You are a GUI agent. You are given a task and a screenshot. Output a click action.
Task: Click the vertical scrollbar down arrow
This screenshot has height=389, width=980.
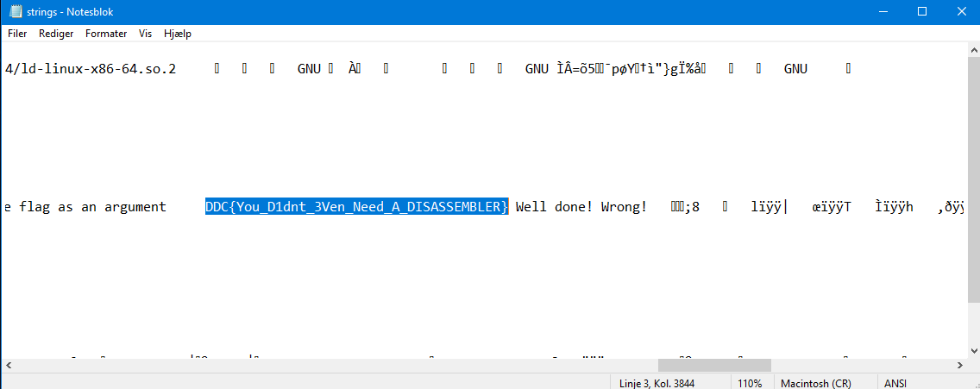pyautogui.click(x=974, y=352)
